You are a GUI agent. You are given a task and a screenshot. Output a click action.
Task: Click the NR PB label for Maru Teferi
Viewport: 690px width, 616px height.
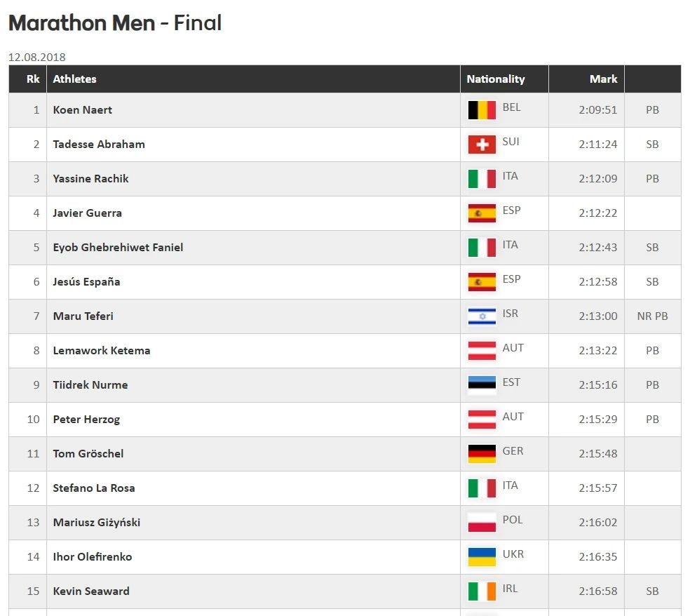pos(652,316)
